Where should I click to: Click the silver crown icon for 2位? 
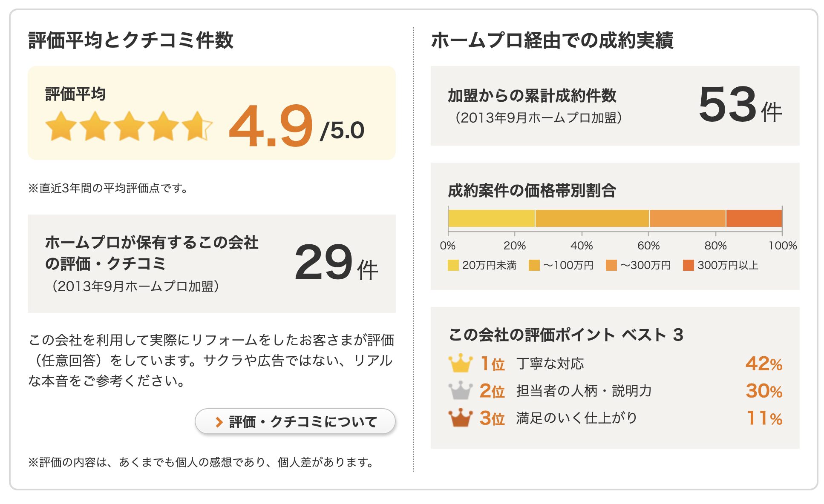click(460, 390)
